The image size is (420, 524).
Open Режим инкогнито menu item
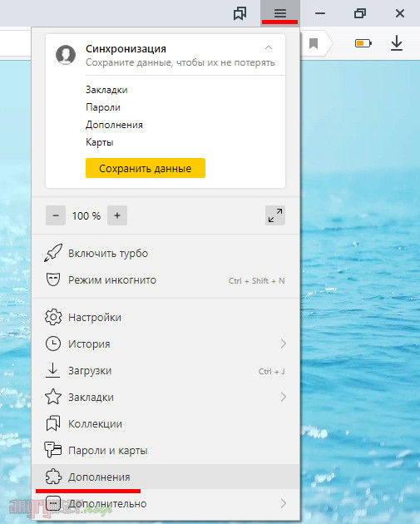[x=166, y=280]
